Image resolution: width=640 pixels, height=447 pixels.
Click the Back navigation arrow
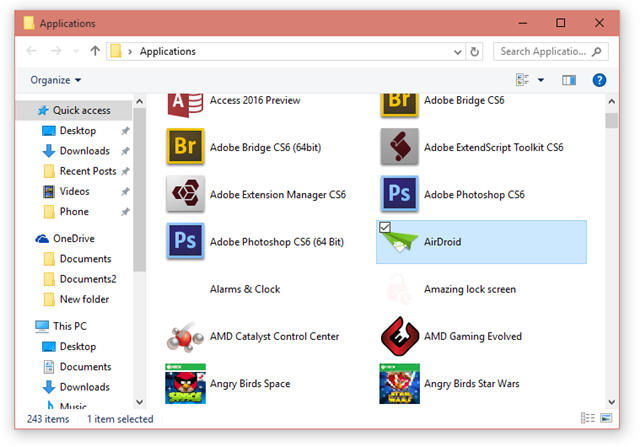tap(31, 51)
